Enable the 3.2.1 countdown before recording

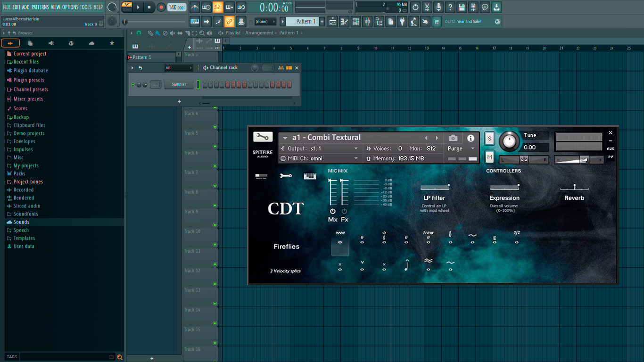[x=218, y=7]
